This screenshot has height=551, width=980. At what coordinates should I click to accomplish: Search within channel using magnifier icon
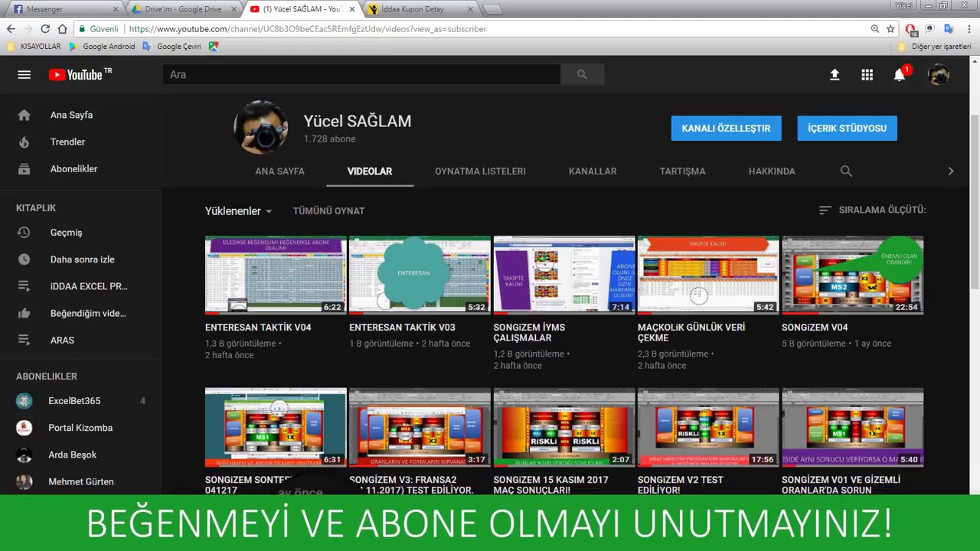point(846,171)
